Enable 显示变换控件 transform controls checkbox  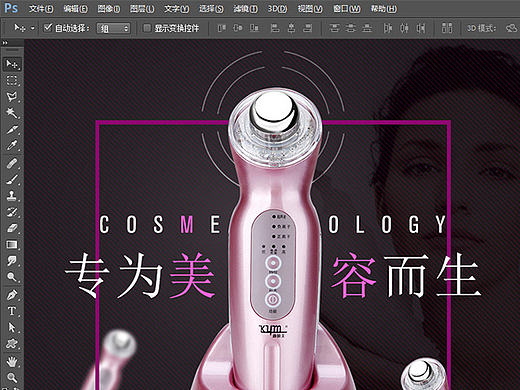[147, 28]
